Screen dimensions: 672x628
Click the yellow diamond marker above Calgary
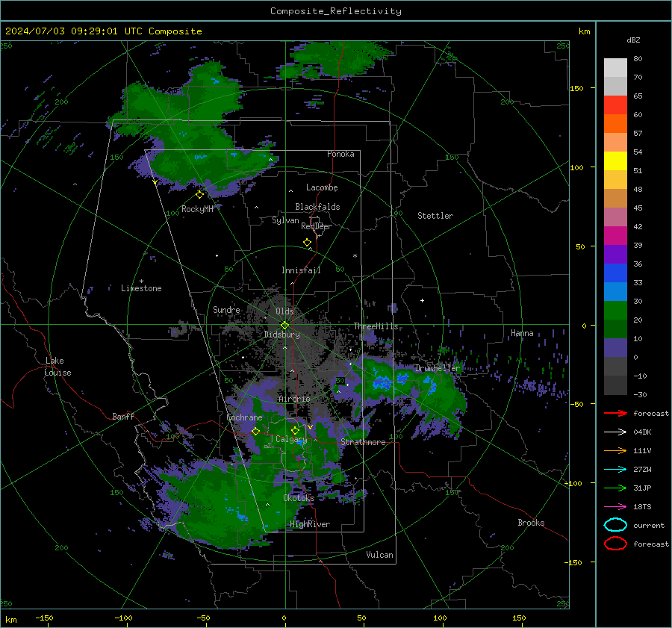tap(295, 430)
